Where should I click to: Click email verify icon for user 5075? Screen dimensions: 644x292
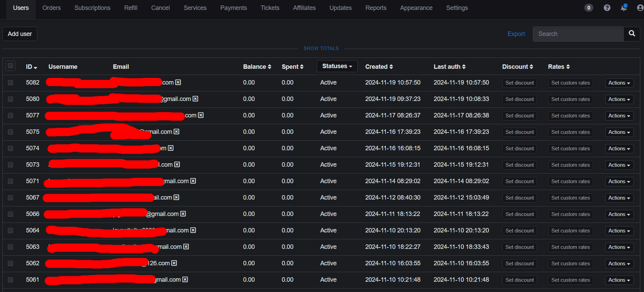pyautogui.click(x=177, y=132)
